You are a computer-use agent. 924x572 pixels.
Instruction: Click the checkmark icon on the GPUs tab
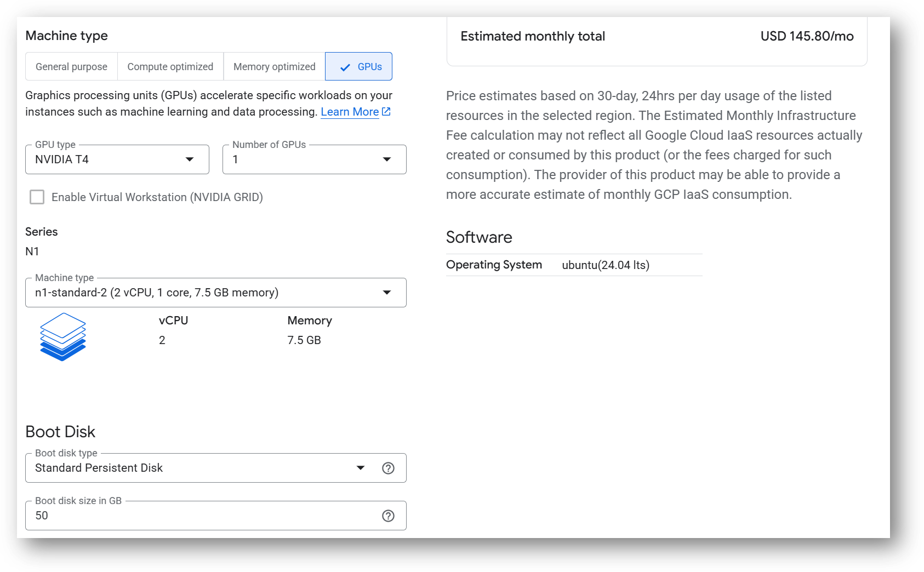(x=345, y=67)
